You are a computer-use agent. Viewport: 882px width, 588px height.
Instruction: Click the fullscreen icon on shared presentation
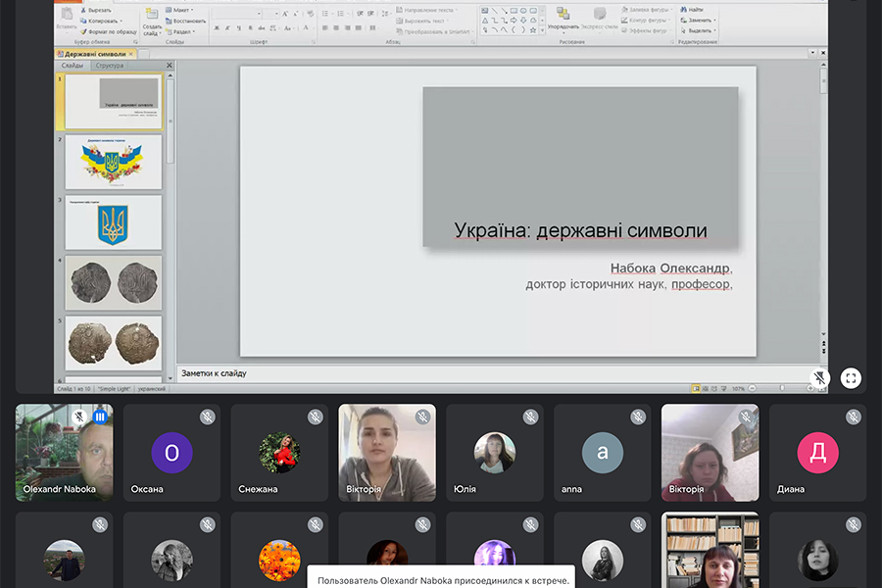[851, 378]
